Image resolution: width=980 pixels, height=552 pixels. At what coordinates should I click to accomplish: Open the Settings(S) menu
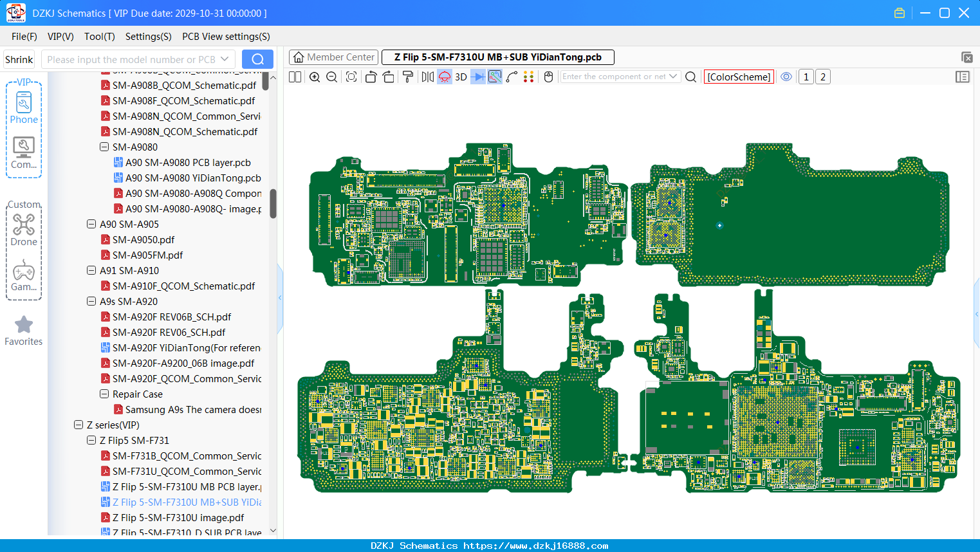click(x=149, y=37)
